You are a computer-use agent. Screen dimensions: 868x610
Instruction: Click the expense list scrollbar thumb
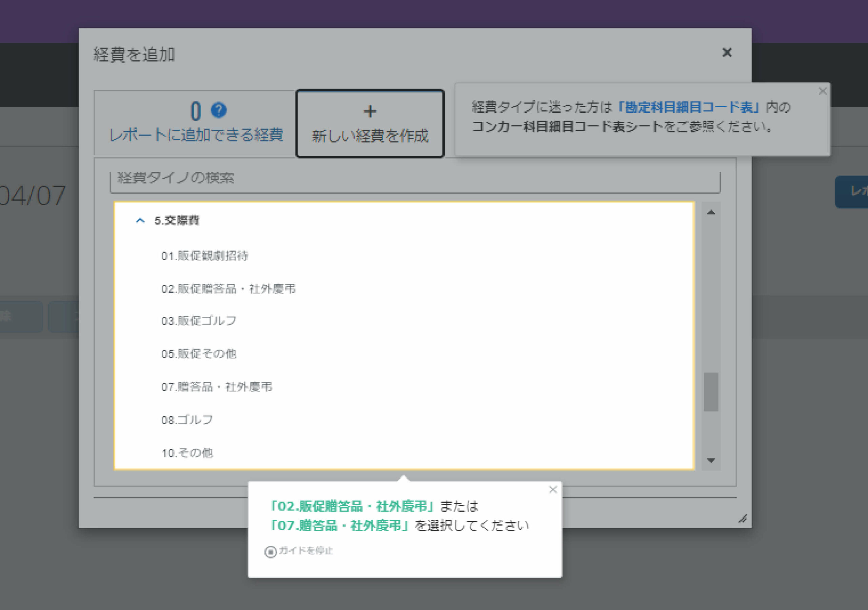pyautogui.click(x=711, y=391)
